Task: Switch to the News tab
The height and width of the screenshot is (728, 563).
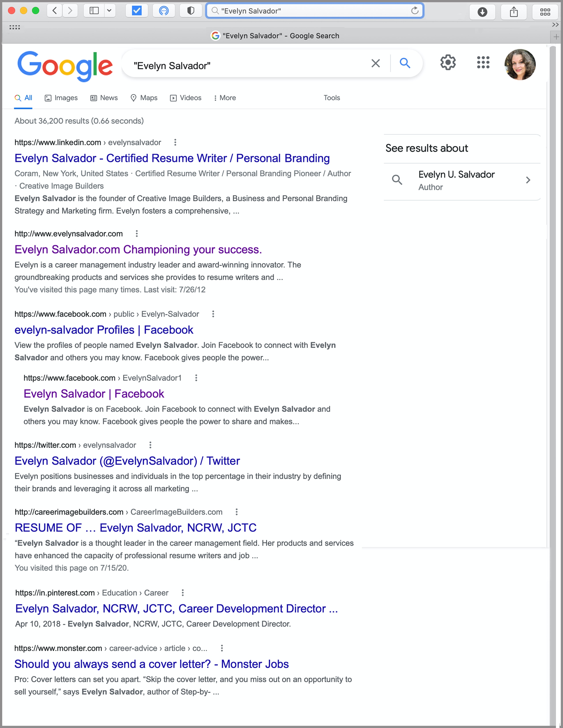Action: [104, 98]
